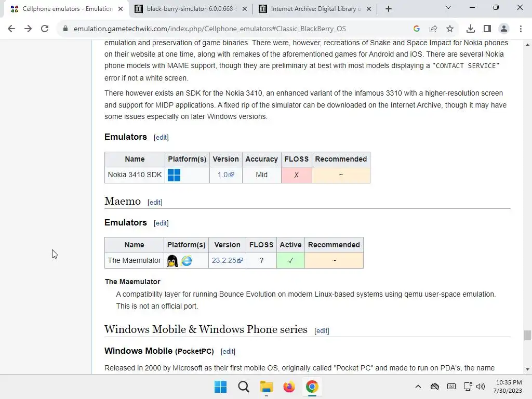Click the scrollbar up arrow
Image resolution: width=532 pixels, height=399 pixels.
527,45
